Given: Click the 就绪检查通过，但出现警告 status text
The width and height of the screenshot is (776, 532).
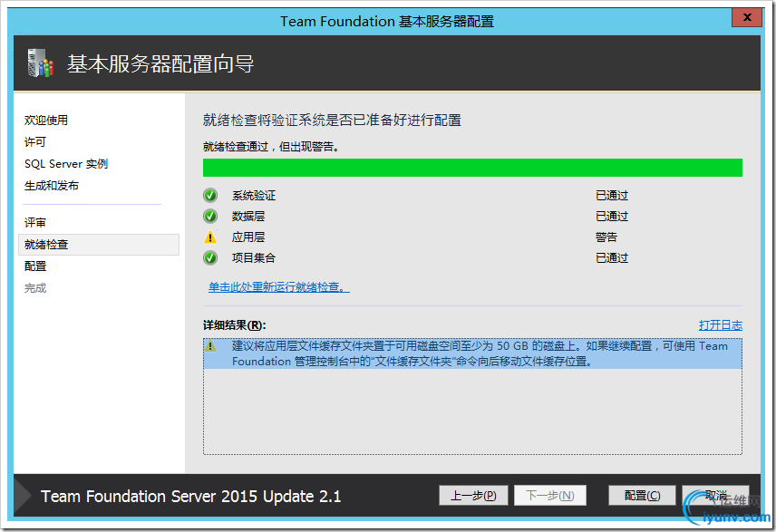Looking at the screenshot, I should [x=271, y=147].
